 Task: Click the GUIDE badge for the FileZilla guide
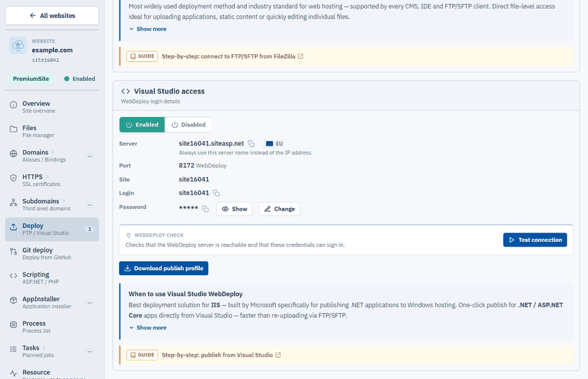(x=142, y=56)
